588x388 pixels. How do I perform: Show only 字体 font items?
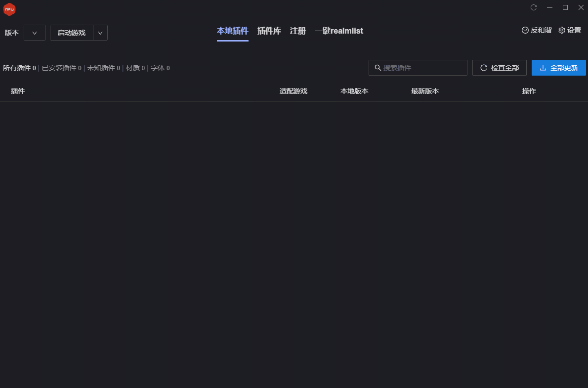click(x=160, y=68)
